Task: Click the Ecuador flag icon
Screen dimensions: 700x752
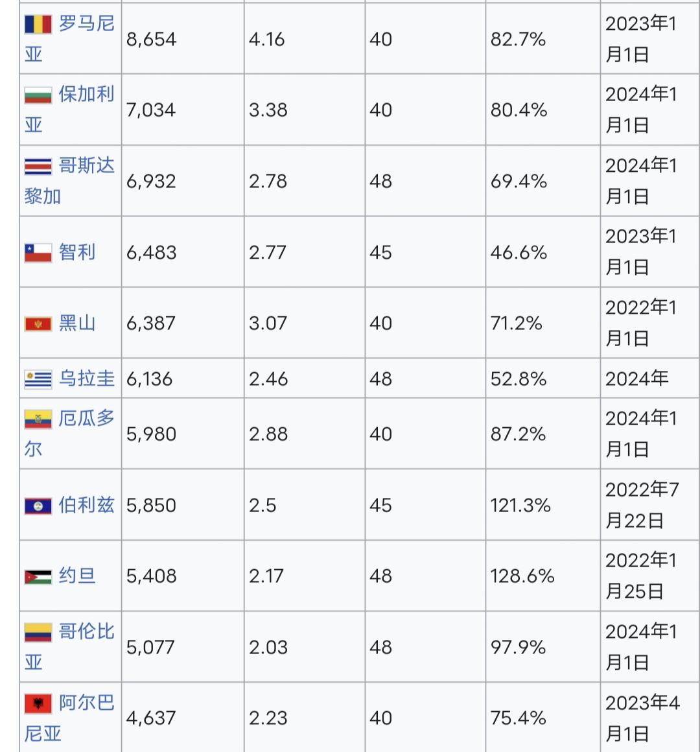Action: click(38, 419)
